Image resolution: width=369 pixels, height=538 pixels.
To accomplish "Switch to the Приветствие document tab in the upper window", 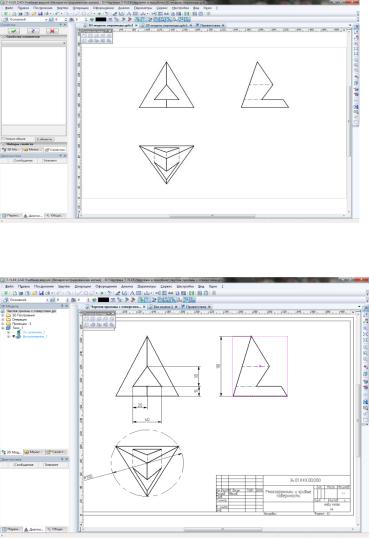I will point(210,25).
